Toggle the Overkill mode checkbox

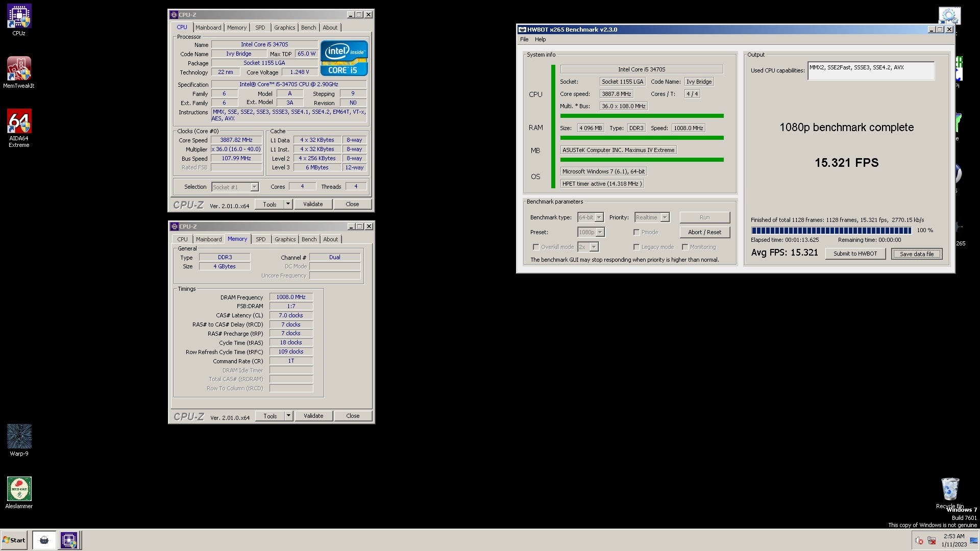click(536, 247)
